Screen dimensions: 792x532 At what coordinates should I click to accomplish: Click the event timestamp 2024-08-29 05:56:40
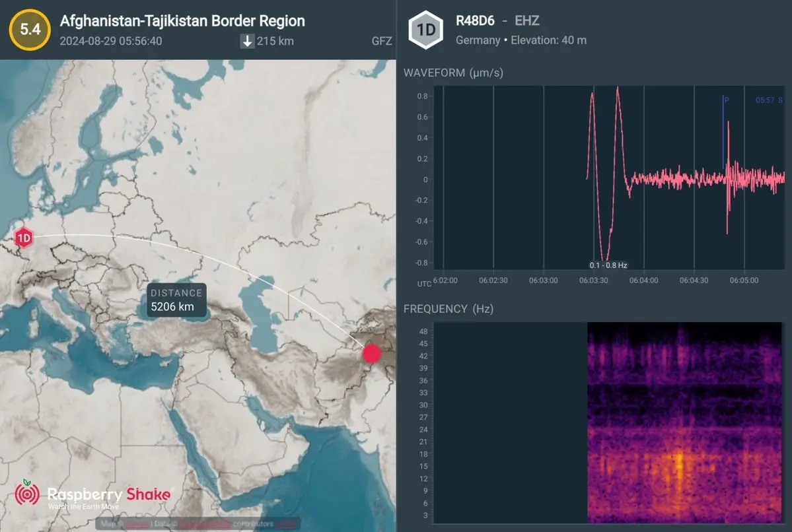(111, 41)
